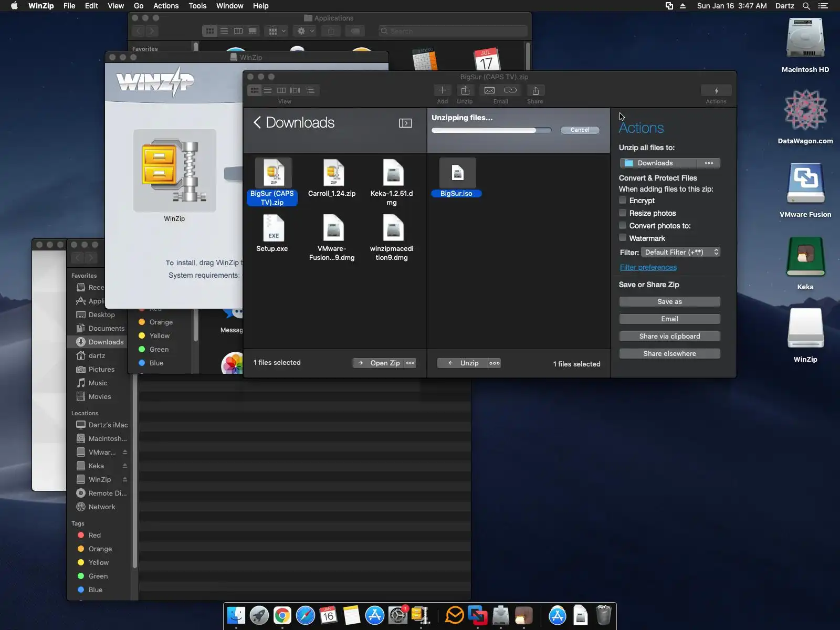Screen dimensions: 840x630
Task: Click the WinZip icon in the Dock
Action: pos(421,615)
